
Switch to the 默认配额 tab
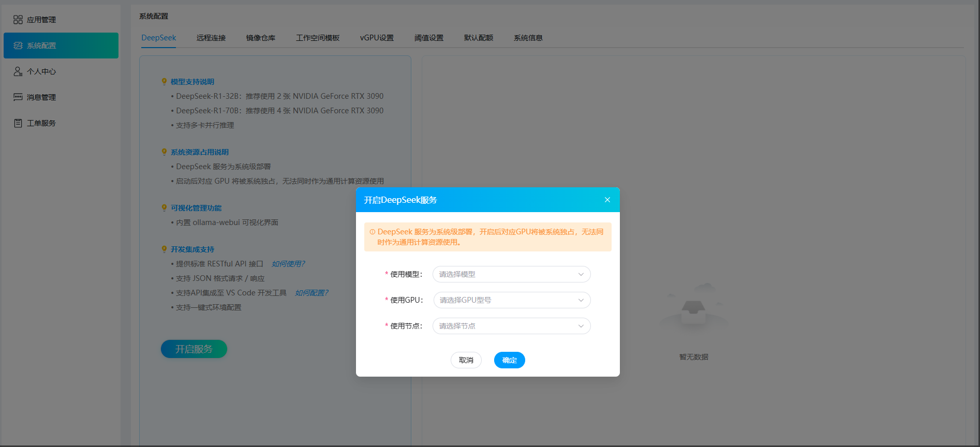[x=479, y=38]
